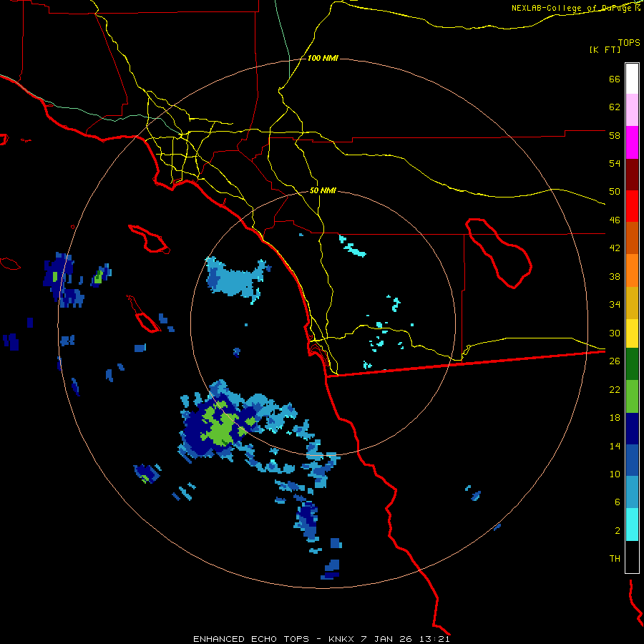Click the 26 legend value on color scale
Screen dimensions: 644x644
pos(615,361)
